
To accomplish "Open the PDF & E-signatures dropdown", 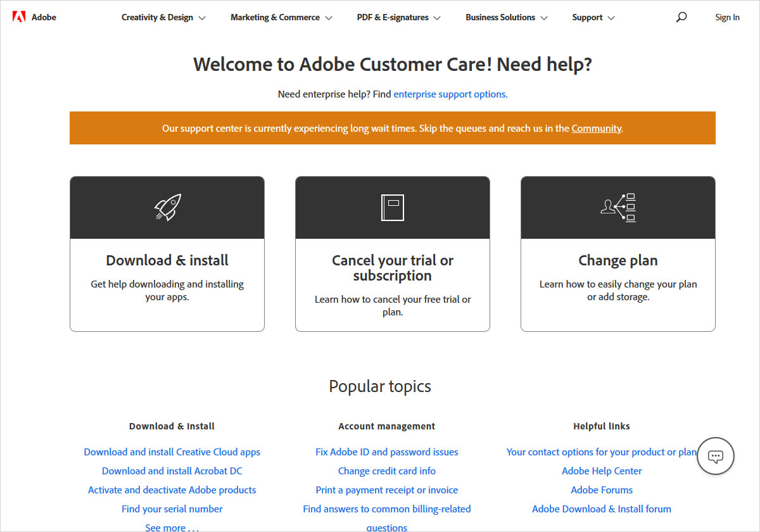I will pyautogui.click(x=399, y=18).
